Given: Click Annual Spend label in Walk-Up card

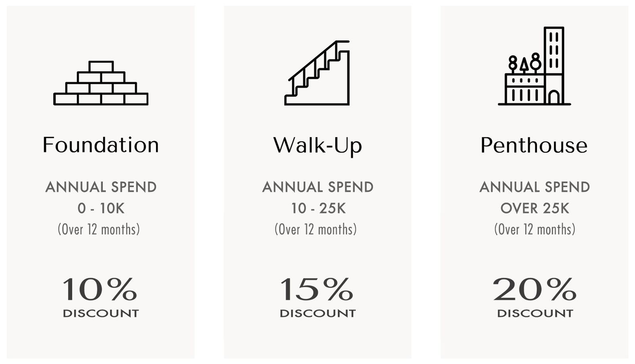Looking at the screenshot, I should [317, 187].
